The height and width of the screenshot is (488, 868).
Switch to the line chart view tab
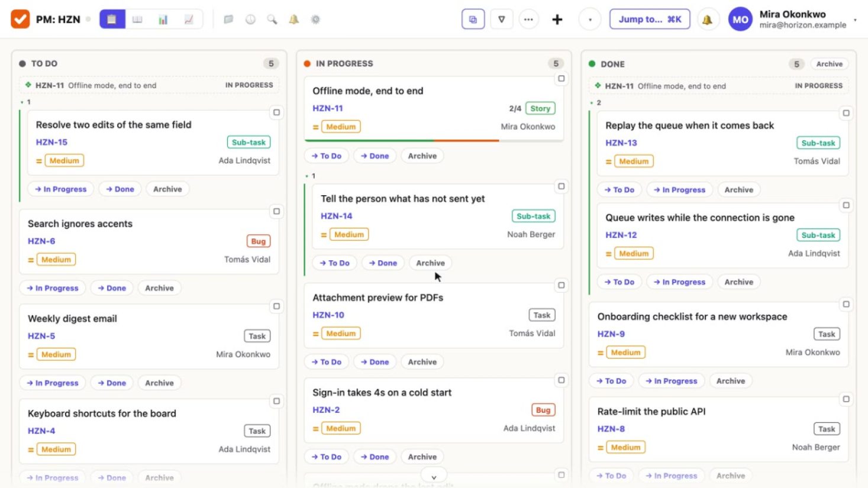(189, 20)
